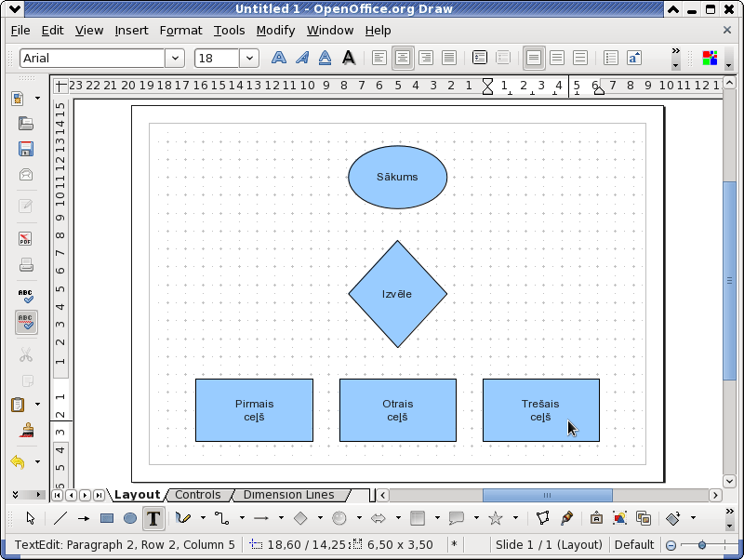Choose the Basic Shapes diamond tool
The image size is (744, 560).
(x=300, y=518)
